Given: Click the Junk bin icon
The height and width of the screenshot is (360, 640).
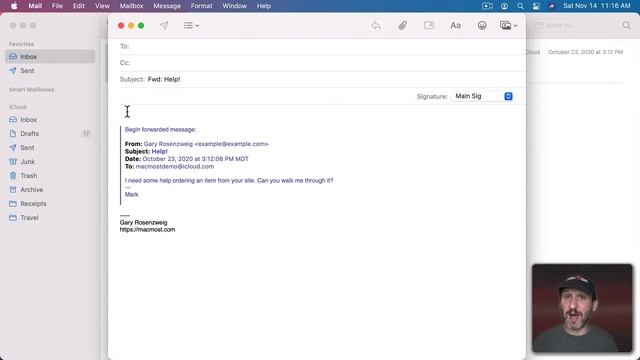Looking at the screenshot, I should (x=13, y=162).
